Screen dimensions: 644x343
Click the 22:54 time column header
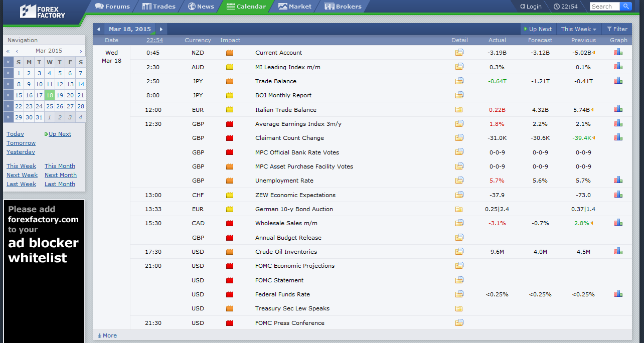[154, 40]
